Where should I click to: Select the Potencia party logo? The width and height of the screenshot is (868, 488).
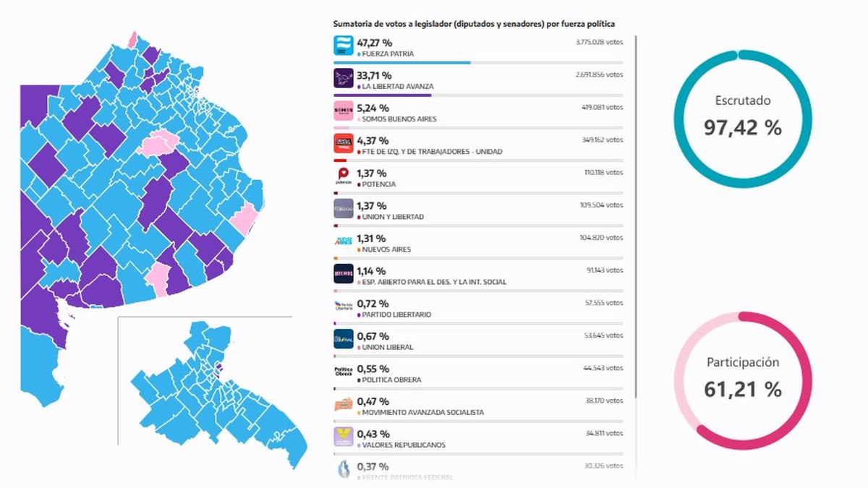(x=344, y=176)
